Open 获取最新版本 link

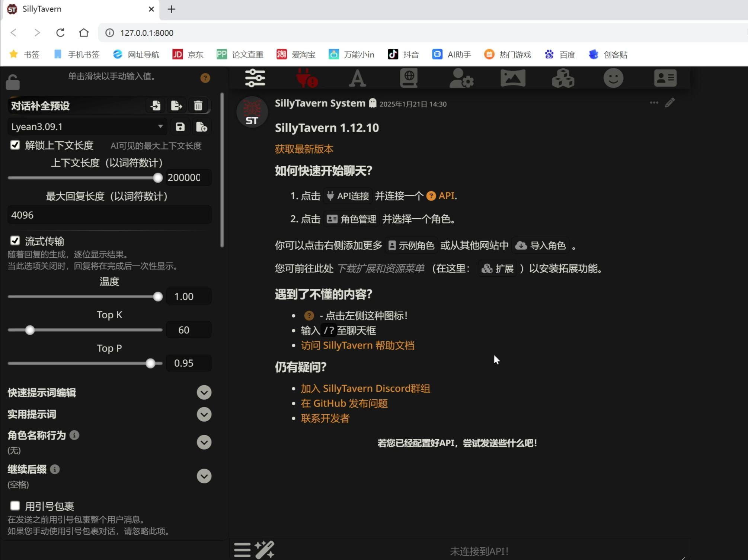tap(304, 149)
